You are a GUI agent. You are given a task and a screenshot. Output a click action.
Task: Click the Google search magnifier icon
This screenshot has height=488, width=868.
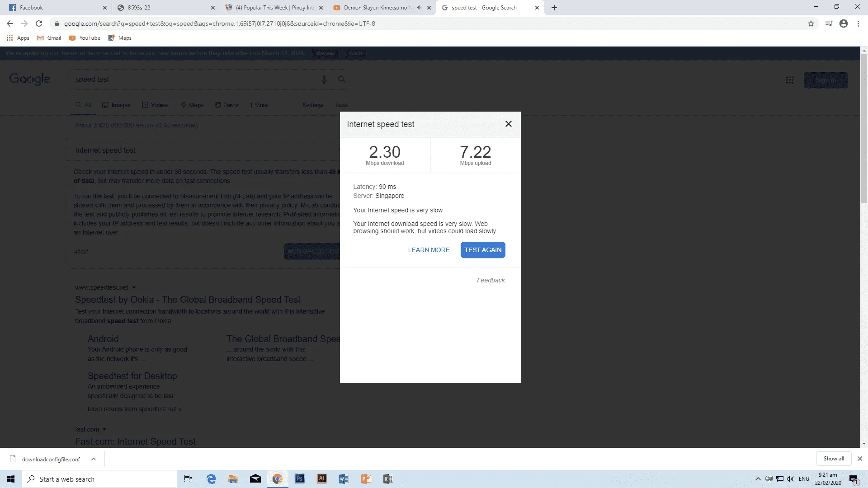point(342,80)
